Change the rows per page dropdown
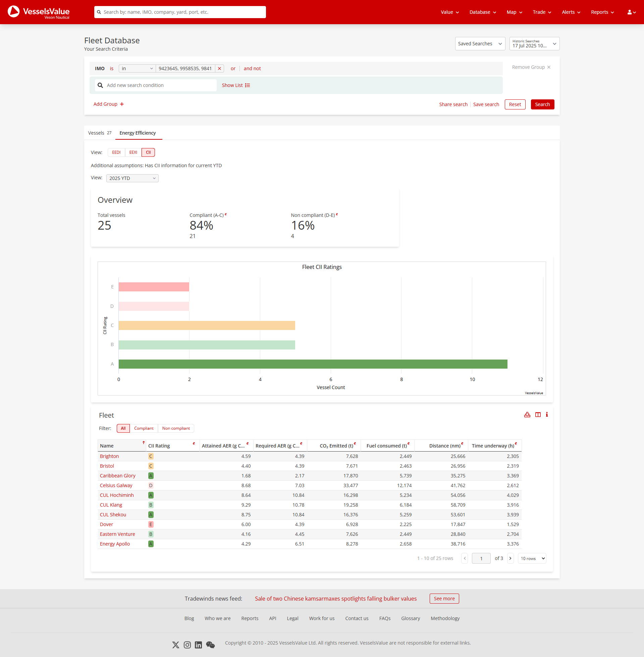The image size is (644, 657). click(531, 558)
